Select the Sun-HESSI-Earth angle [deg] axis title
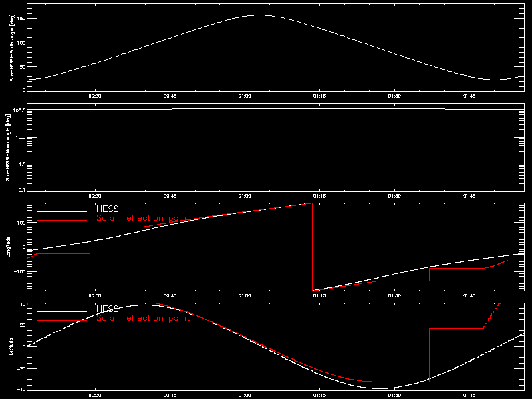This screenshot has width=532, height=399. click(12, 48)
